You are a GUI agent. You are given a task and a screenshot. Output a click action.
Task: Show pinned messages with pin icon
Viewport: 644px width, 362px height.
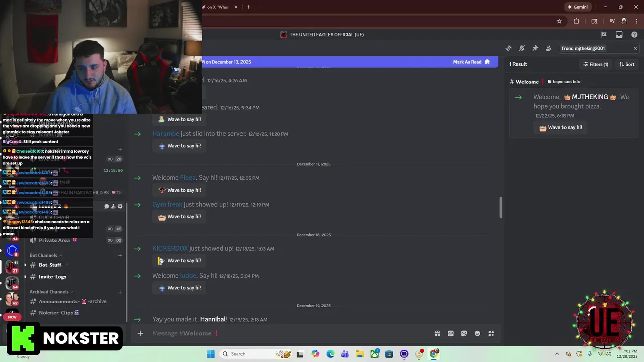(535, 48)
